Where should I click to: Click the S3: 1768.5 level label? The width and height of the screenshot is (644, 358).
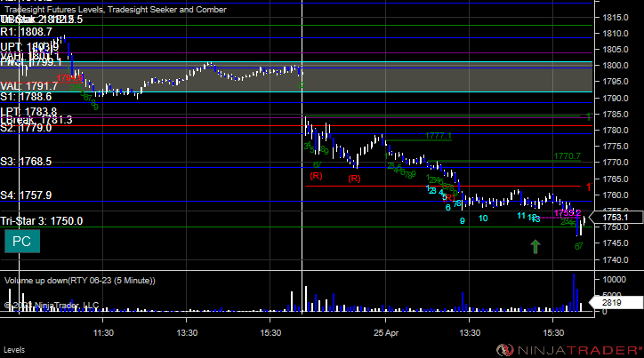tap(27, 162)
